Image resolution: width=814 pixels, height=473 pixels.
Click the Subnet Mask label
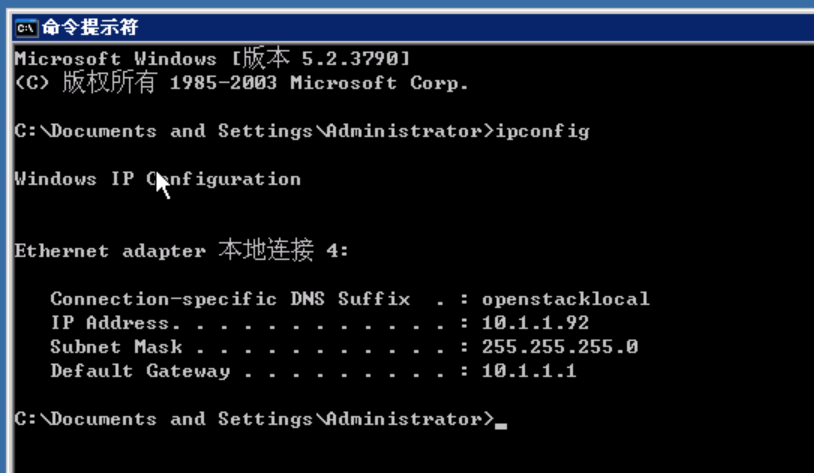tap(116, 347)
